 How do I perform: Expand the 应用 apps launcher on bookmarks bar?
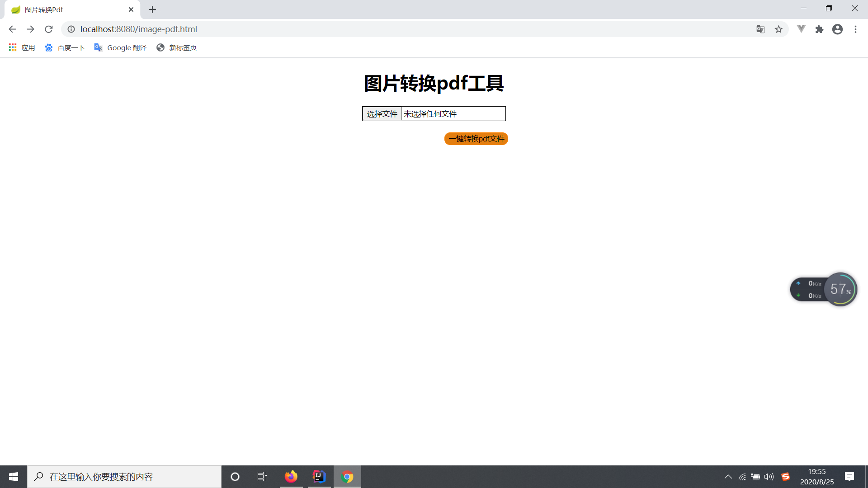[x=21, y=47]
